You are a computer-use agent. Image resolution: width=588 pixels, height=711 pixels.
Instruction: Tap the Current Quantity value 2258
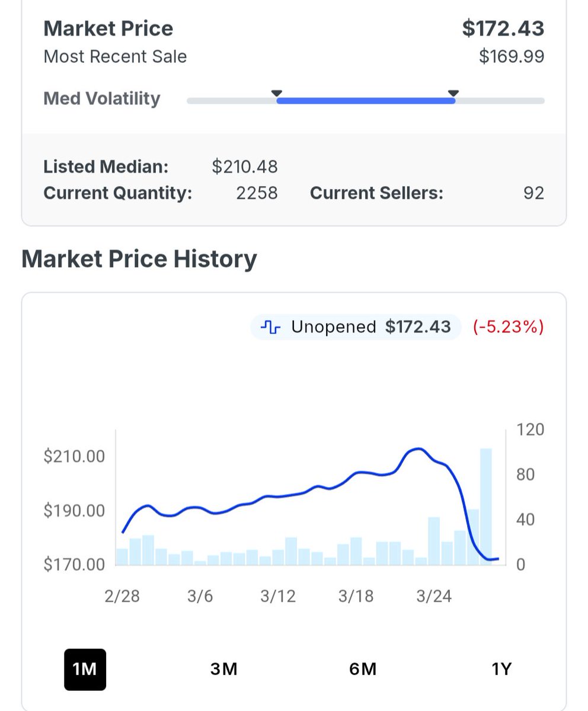257,193
